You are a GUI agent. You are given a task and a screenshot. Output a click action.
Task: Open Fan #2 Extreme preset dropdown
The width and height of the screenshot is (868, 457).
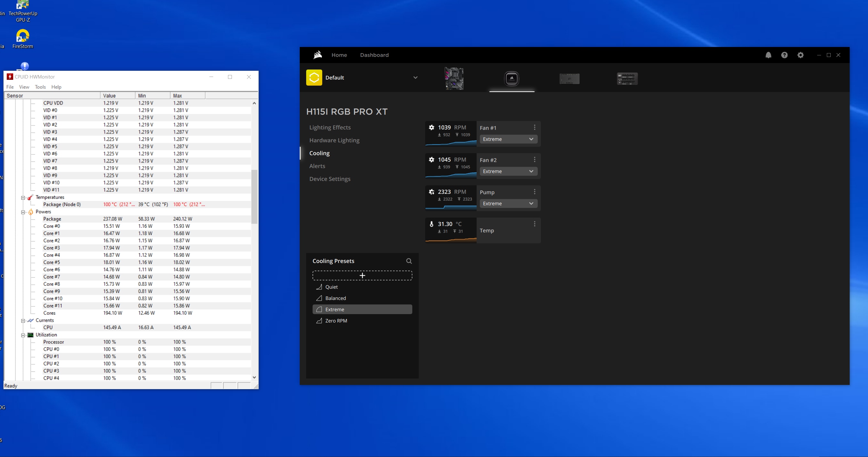pyautogui.click(x=508, y=171)
